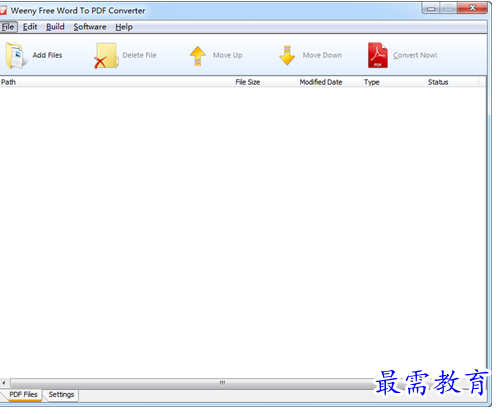
Task: Open the Help menu
Action: (x=124, y=27)
